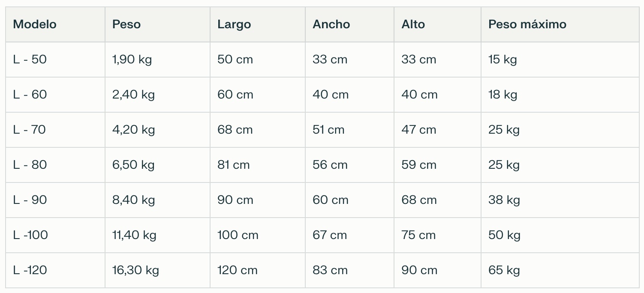The height and width of the screenshot is (293, 644).
Task: Select the 83 cm width cell
Action: tap(330, 270)
